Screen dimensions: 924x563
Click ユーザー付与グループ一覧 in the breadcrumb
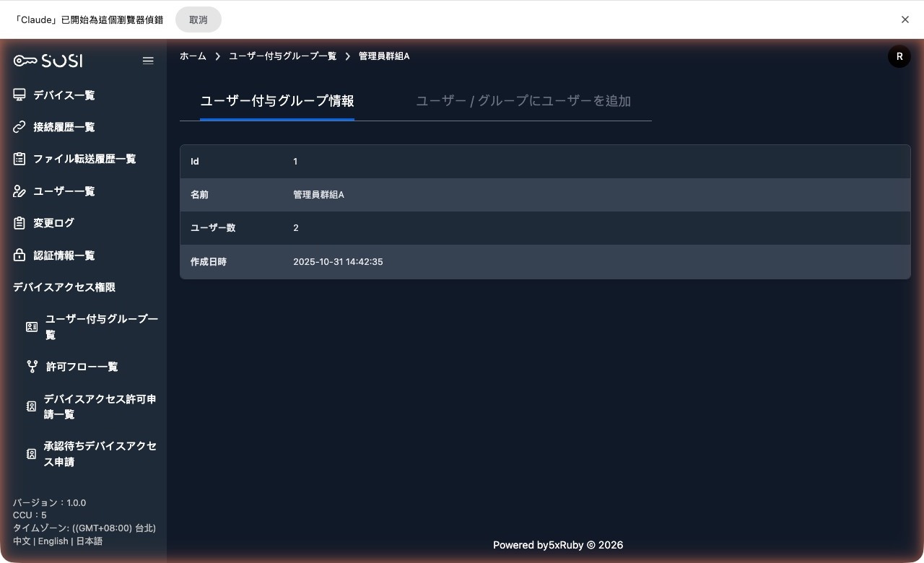tap(282, 56)
